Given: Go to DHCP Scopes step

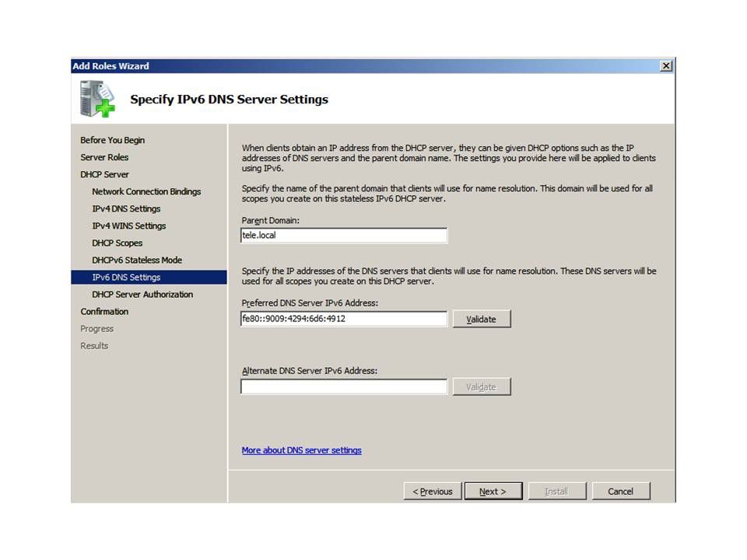Looking at the screenshot, I should [x=117, y=243].
